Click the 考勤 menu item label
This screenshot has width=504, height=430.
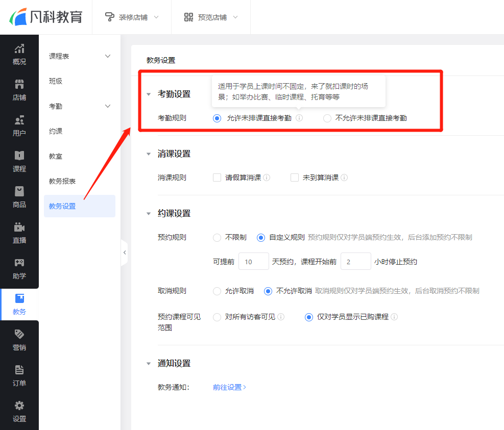click(x=56, y=106)
